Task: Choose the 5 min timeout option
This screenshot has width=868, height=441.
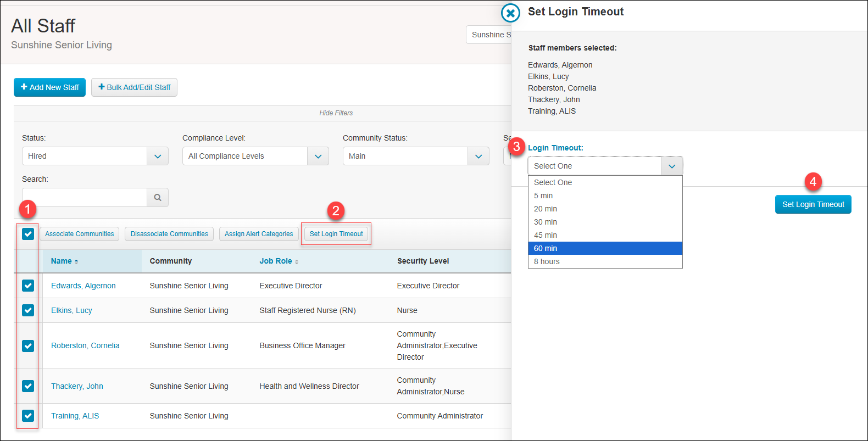Action: (605, 196)
